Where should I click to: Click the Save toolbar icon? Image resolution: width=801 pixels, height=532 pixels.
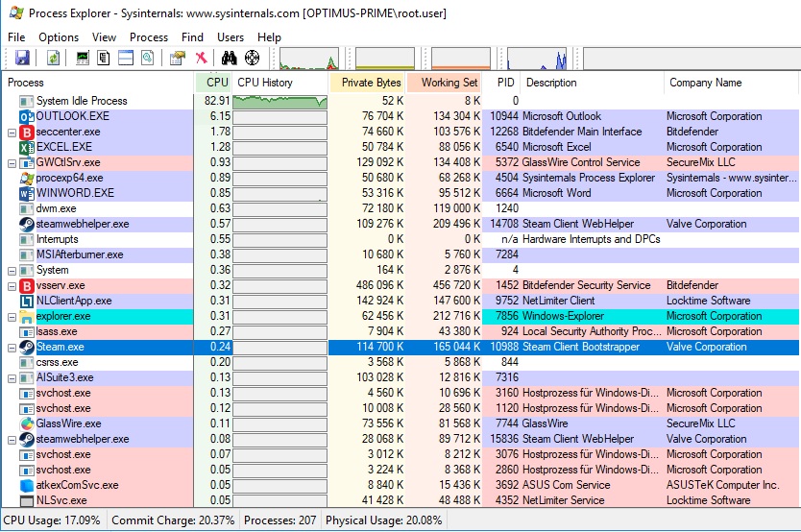click(22, 58)
